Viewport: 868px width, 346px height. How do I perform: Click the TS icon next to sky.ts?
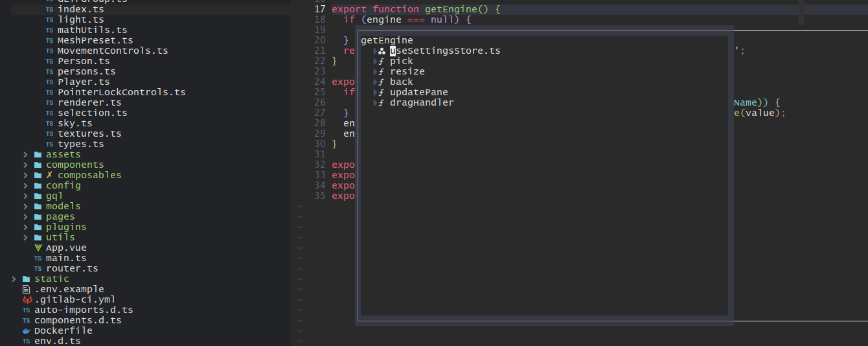50,124
